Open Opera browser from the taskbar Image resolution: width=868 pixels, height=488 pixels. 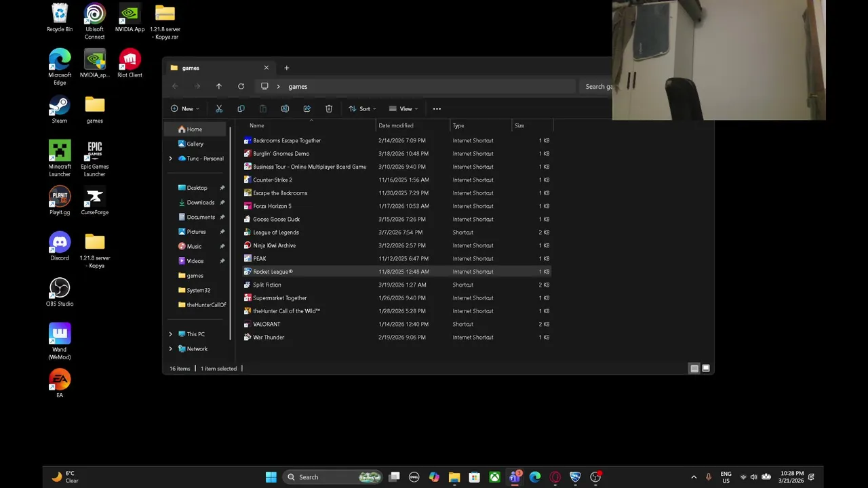pos(555,477)
